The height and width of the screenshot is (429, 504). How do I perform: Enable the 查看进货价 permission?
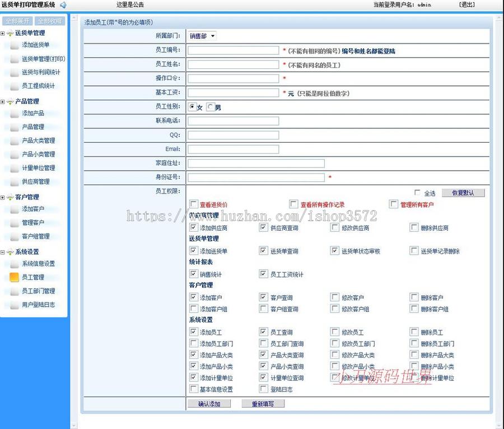click(x=194, y=204)
